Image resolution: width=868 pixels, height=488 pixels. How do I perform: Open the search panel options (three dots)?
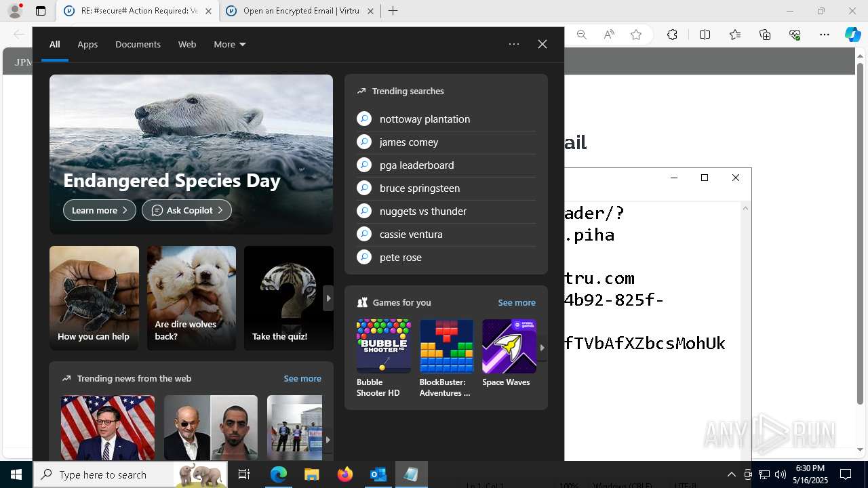click(x=514, y=44)
